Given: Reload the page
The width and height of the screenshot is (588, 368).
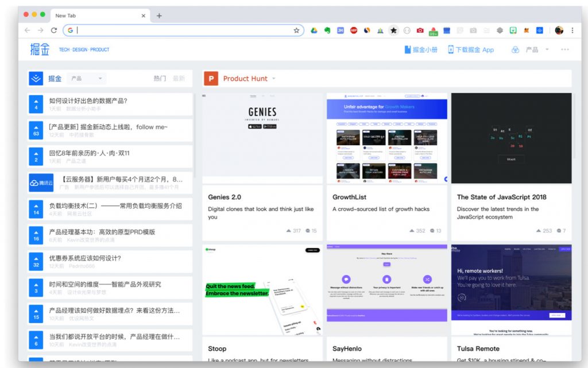Looking at the screenshot, I should [53, 30].
